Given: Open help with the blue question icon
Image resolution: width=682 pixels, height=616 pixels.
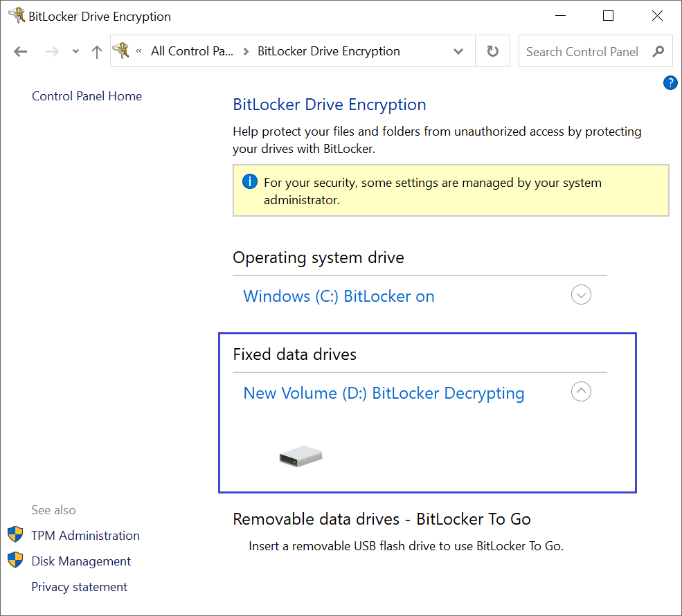Looking at the screenshot, I should coord(670,82).
